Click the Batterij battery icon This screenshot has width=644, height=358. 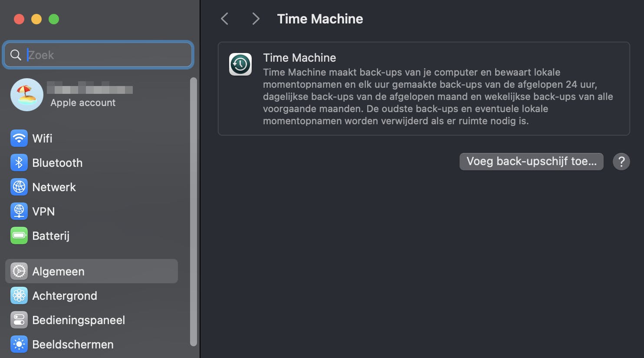pyautogui.click(x=19, y=235)
